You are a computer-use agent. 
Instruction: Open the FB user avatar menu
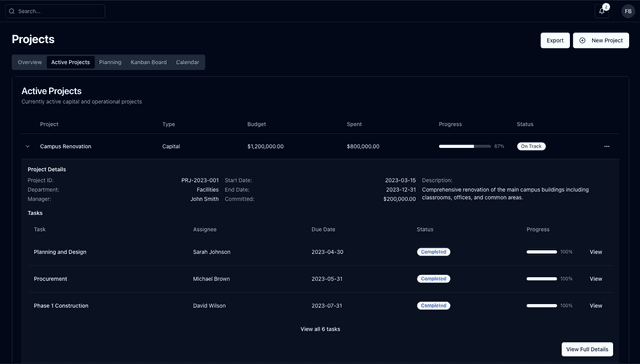tap(628, 11)
